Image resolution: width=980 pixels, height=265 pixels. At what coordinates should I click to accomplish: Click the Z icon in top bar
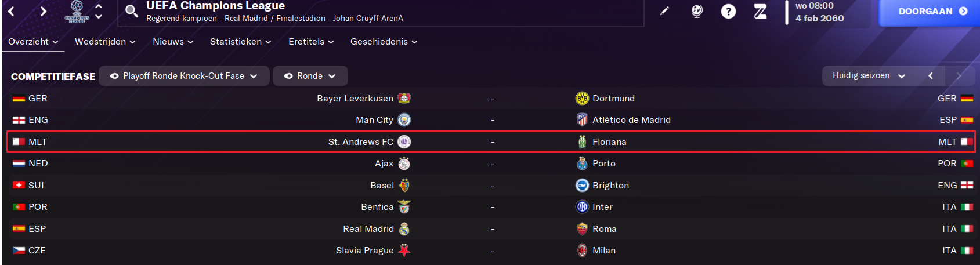[760, 11]
